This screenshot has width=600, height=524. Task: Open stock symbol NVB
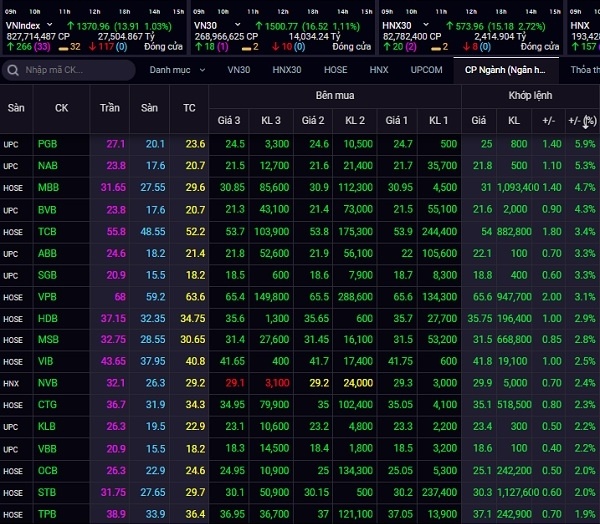pos(47,383)
